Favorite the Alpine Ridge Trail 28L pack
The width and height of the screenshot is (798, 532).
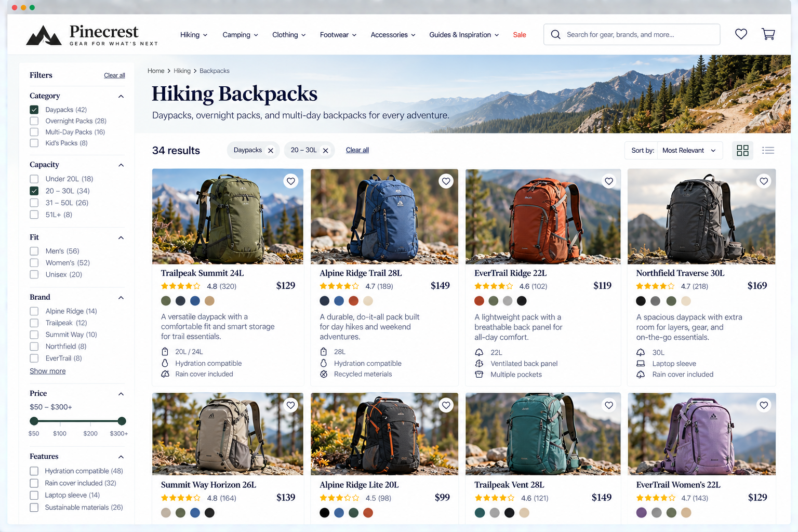[x=446, y=181]
